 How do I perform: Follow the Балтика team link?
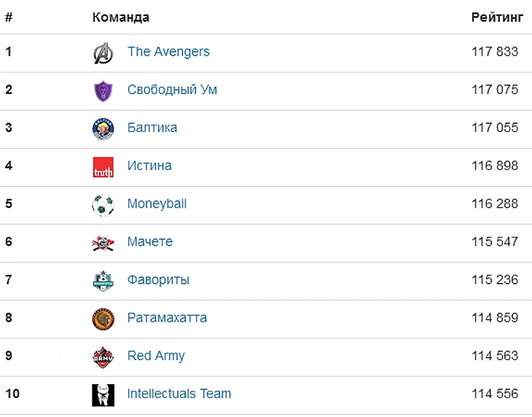152,128
